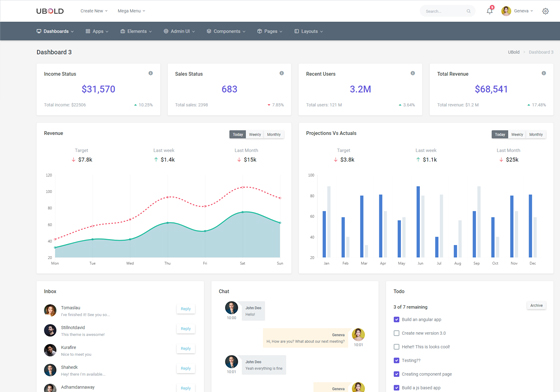Open the Components navigation menu
The width and height of the screenshot is (560, 392).
click(x=226, y=31)
